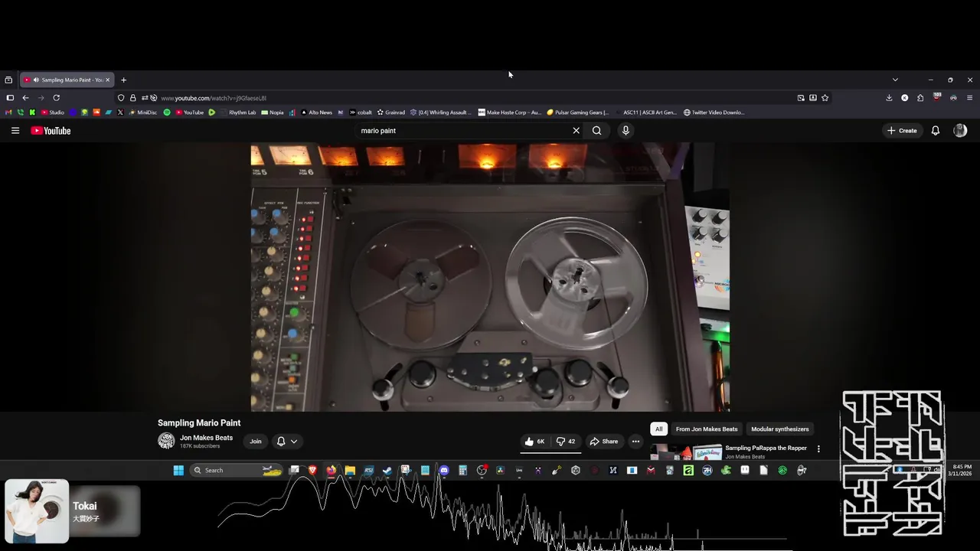Open options for the PaRappa video

(818, 449)
